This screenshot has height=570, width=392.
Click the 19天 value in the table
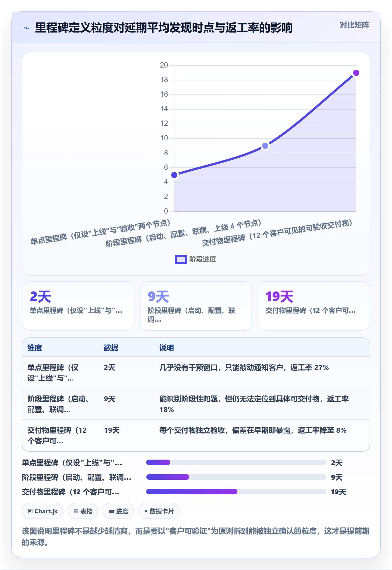click(x=112, y=430)
